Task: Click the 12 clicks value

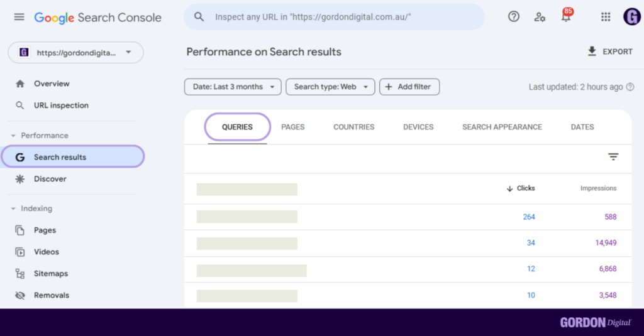Action: tap(531, 269)
